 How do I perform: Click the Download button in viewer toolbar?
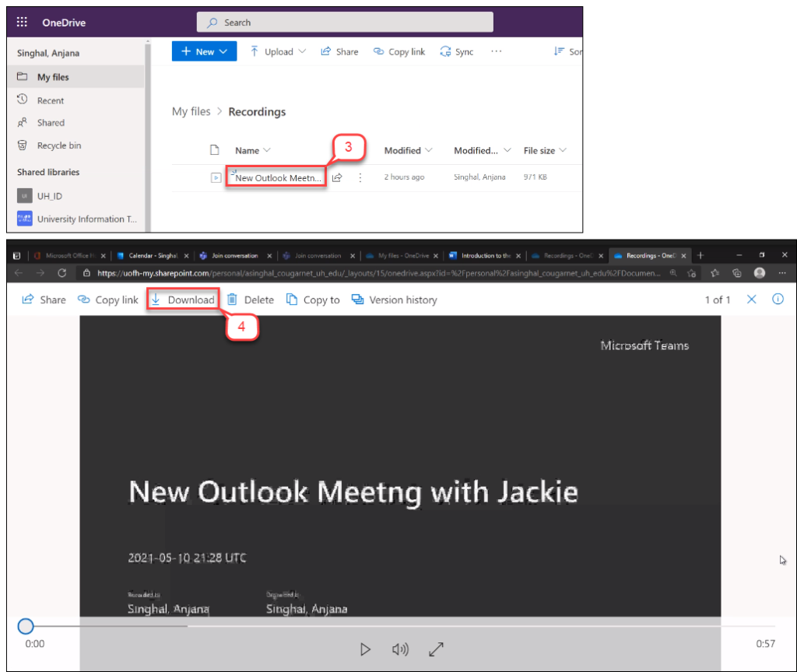(183, 299)
